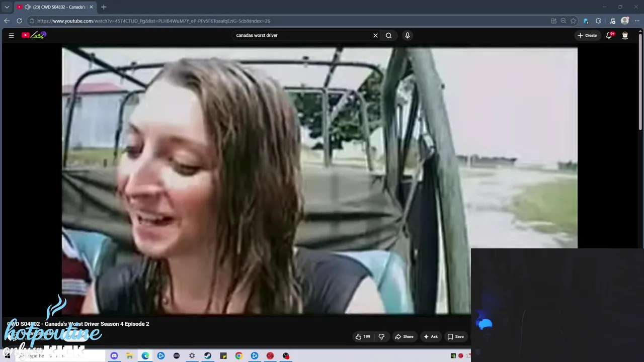Dislike the video with thumbs down
The height and width of the screenshot is (362, 644).
[x=381, y=336]
